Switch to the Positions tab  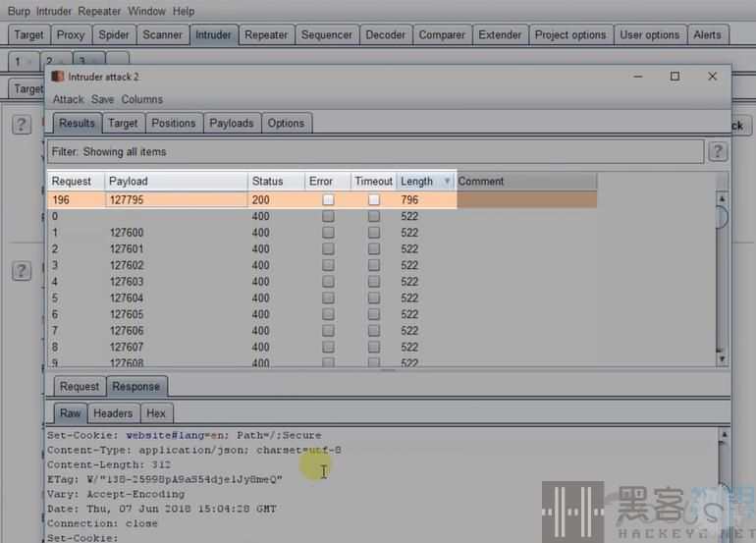point(174,123)
